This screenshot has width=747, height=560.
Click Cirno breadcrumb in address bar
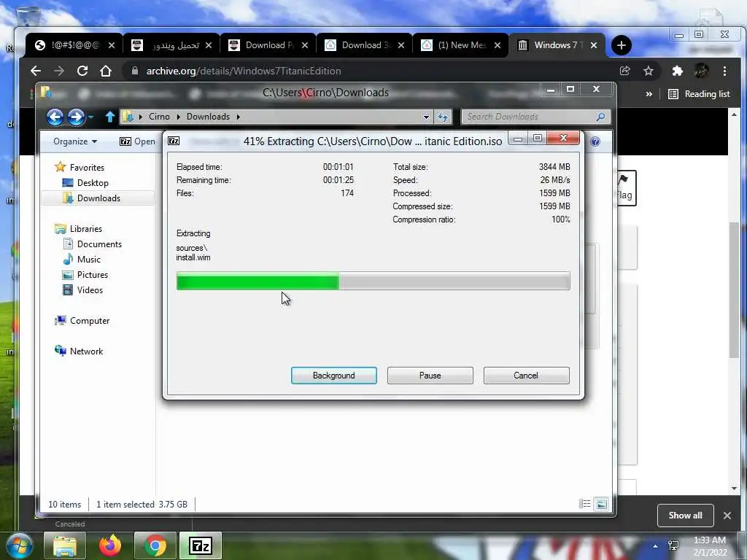coord(159,117)
